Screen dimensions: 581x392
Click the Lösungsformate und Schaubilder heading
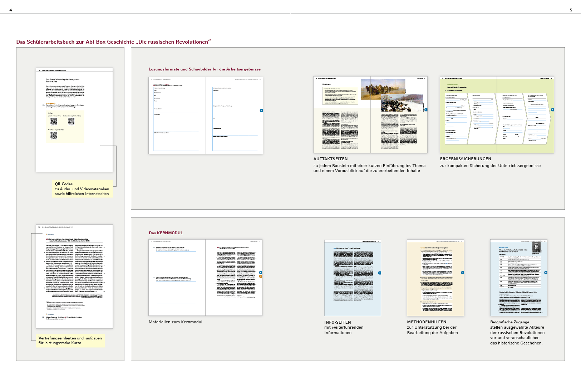tap(205, 69)
